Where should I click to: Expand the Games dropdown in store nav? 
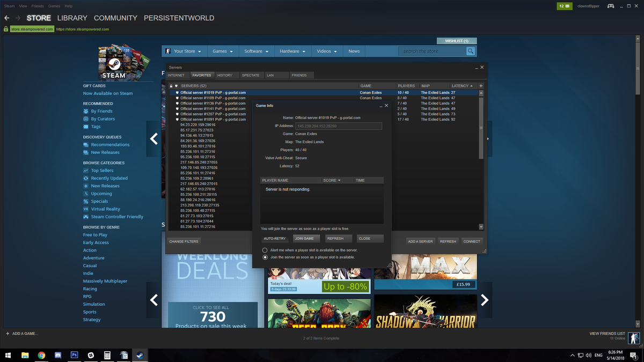tap(223, 51)
